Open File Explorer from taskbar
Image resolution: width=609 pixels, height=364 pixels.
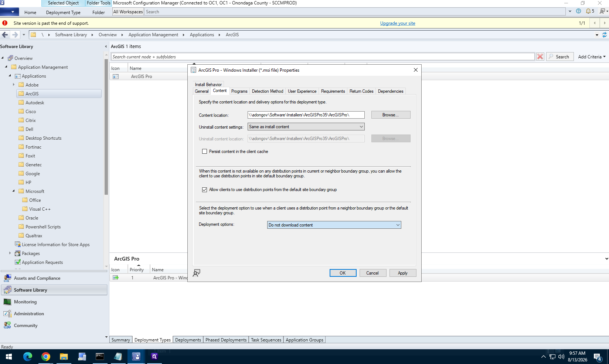coord(64,357)
